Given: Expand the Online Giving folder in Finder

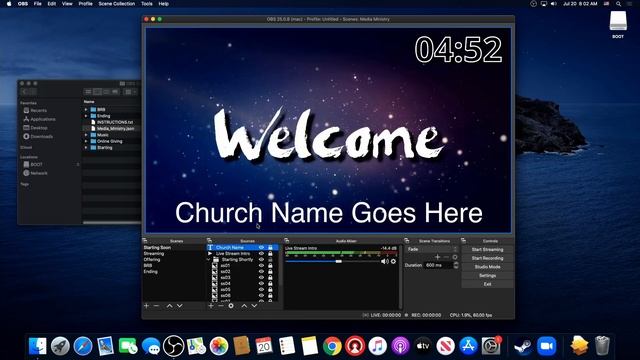Looking at the screenshot, I should (x=86, y=141).
